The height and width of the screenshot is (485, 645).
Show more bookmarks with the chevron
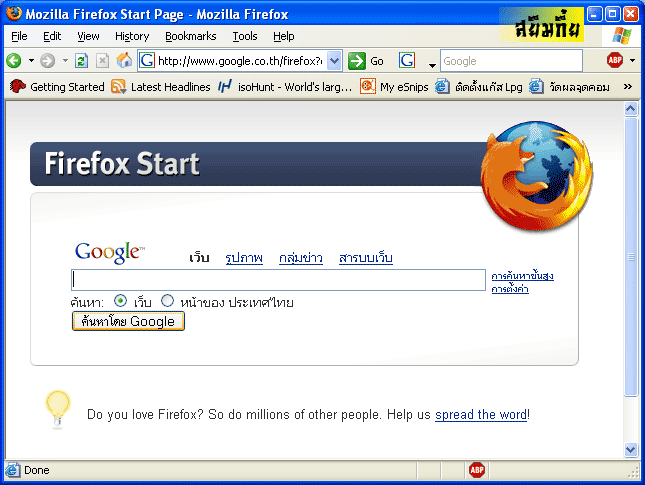point(627,86)
